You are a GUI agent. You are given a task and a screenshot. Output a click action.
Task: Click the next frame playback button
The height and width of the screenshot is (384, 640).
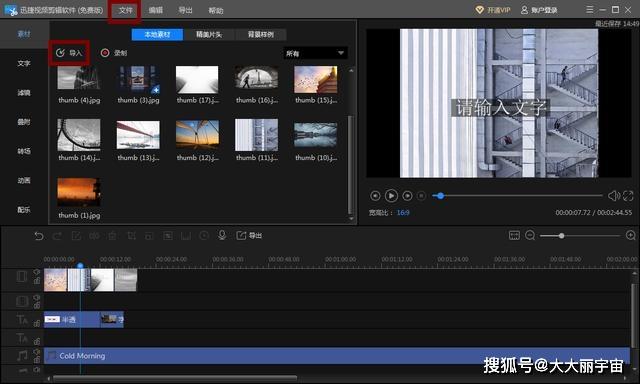pos(407,196)
